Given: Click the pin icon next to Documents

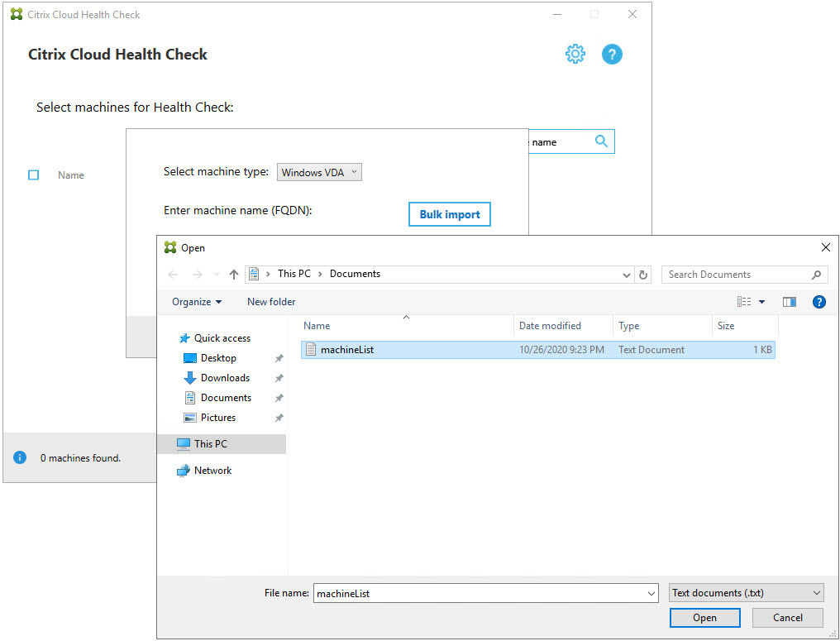Looking at the screenshot, I should [279, 398].
